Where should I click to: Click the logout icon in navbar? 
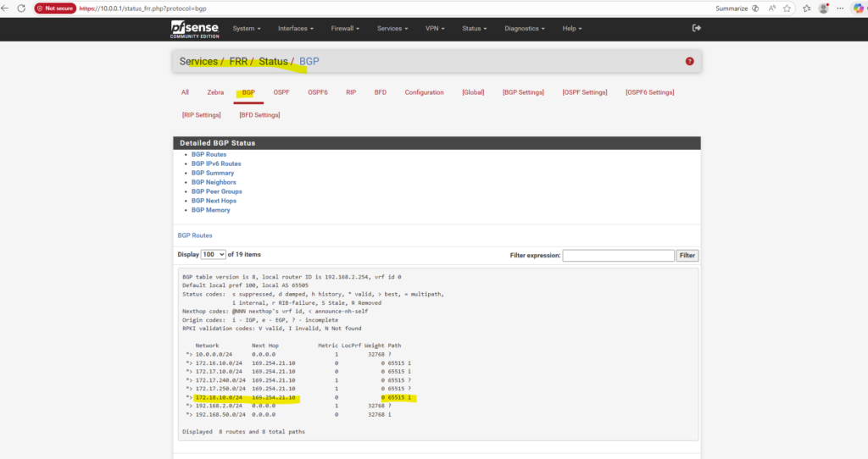point(697,28)
